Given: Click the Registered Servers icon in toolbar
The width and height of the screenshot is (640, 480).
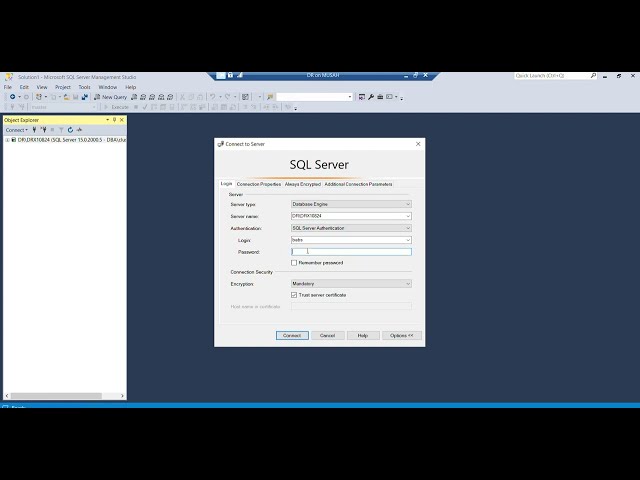Looking at the screenshot, I should 362,97.
